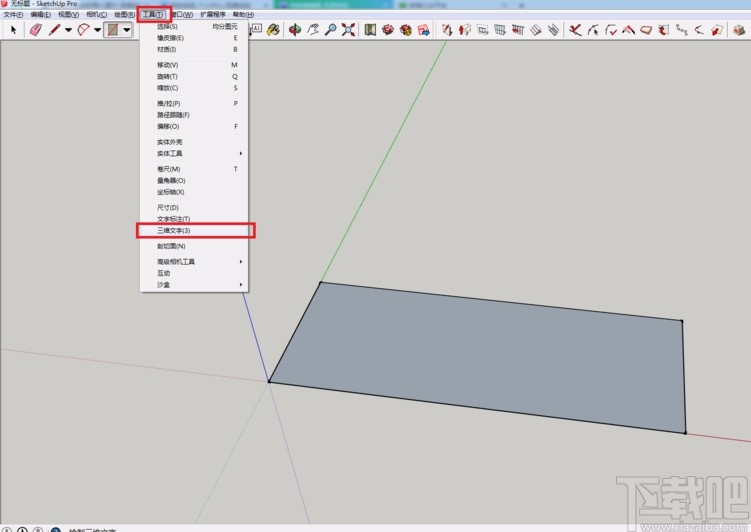Image resolution: width=751 pixels, height=532 pixels.
Task: Open the 扩展程序 menu
Action: tap(213, 14)
